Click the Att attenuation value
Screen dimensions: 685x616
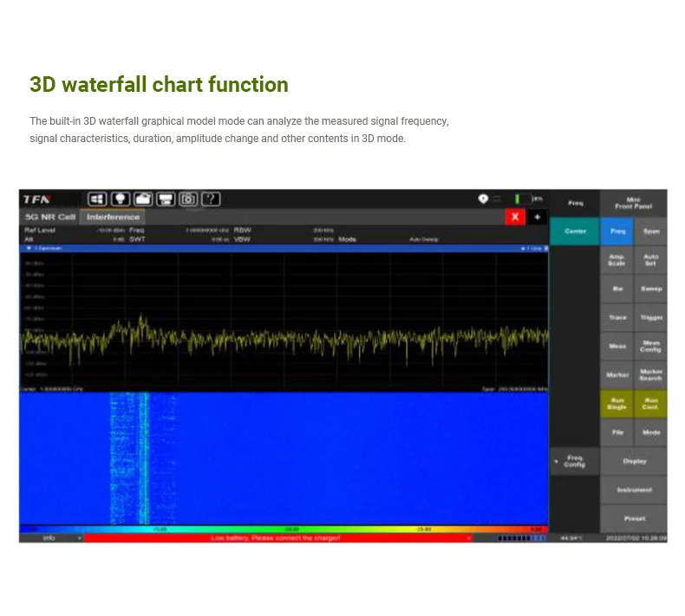coord(119,239)
